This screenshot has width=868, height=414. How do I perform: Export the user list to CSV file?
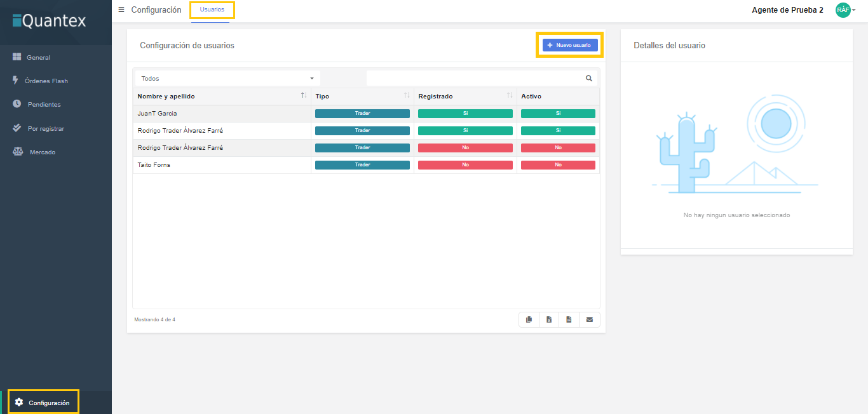pos(569,319)
